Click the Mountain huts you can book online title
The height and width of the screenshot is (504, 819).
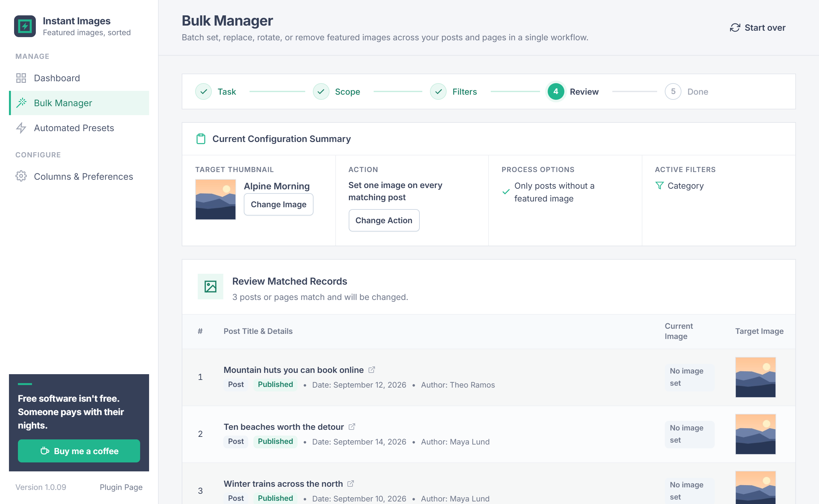(293, 370)
